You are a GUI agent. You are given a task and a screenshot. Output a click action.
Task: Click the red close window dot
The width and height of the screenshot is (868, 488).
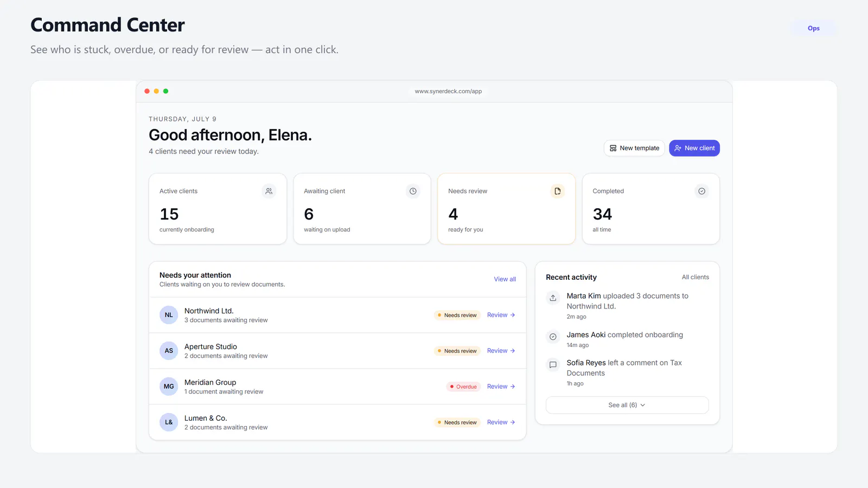pos(147,91)
